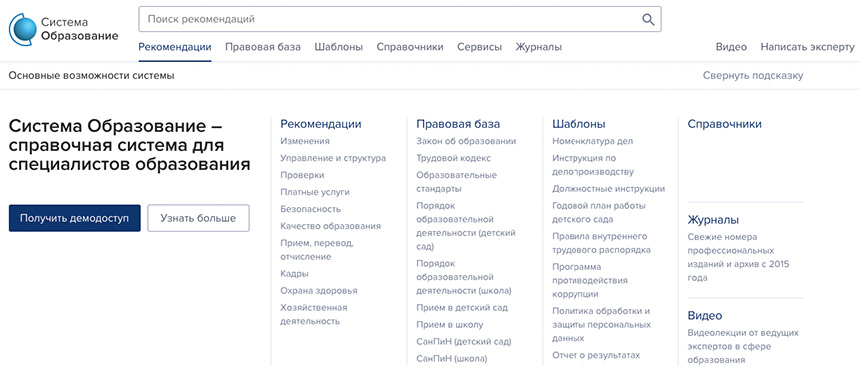Image resolution: width=860 pixels, height=369 pixels.
Task: Open the Правовая база column heading
Action: click(458, 124)
